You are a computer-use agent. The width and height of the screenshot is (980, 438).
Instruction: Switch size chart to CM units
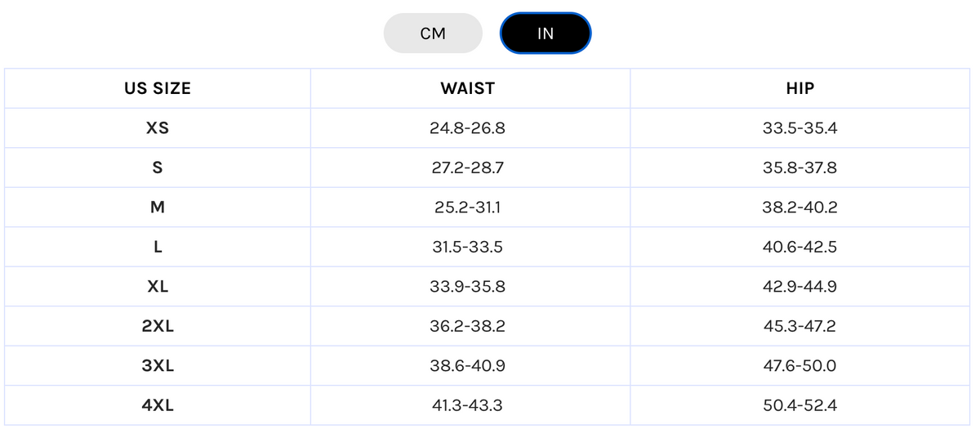coord(433,34)
